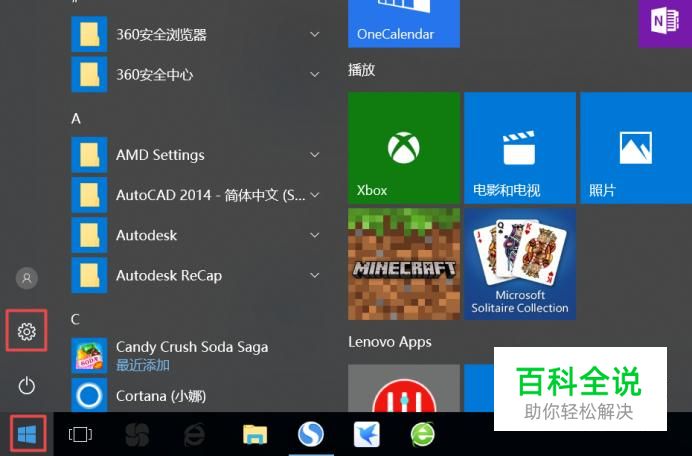Open the Settings gear icon
This screenshot has height=456, width=692.
point(26,331)
